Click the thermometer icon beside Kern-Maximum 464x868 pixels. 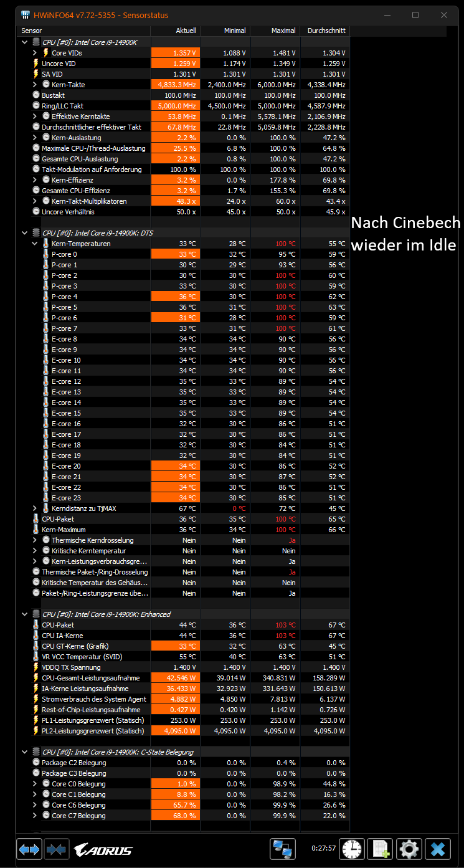tap(36, 530)
